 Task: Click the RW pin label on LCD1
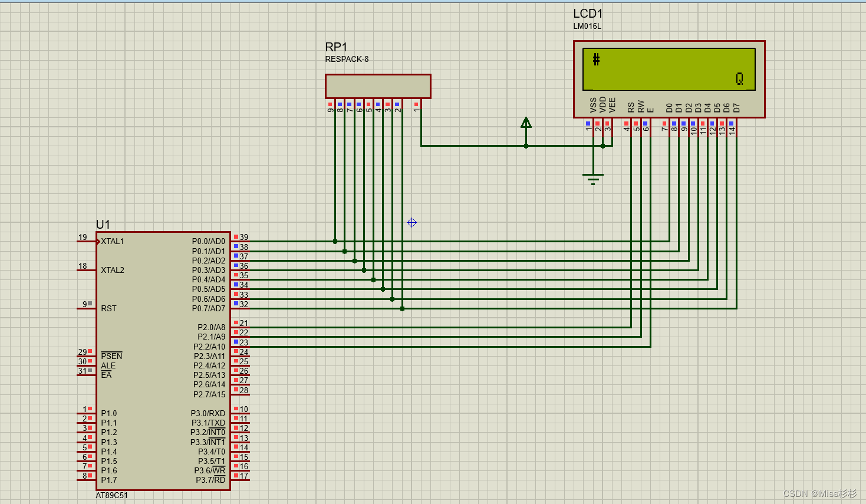(x=641, y=107)
